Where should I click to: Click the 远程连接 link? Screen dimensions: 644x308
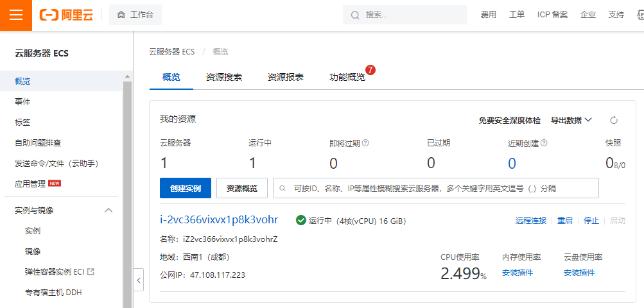tap(530, 221)
